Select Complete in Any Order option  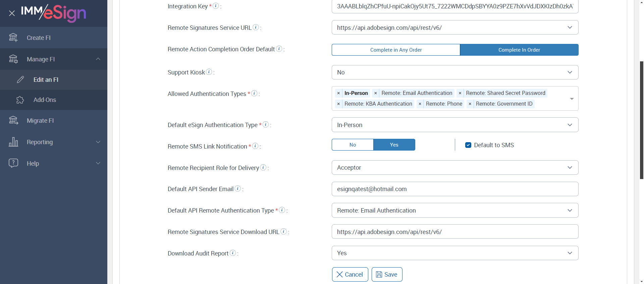396,50
